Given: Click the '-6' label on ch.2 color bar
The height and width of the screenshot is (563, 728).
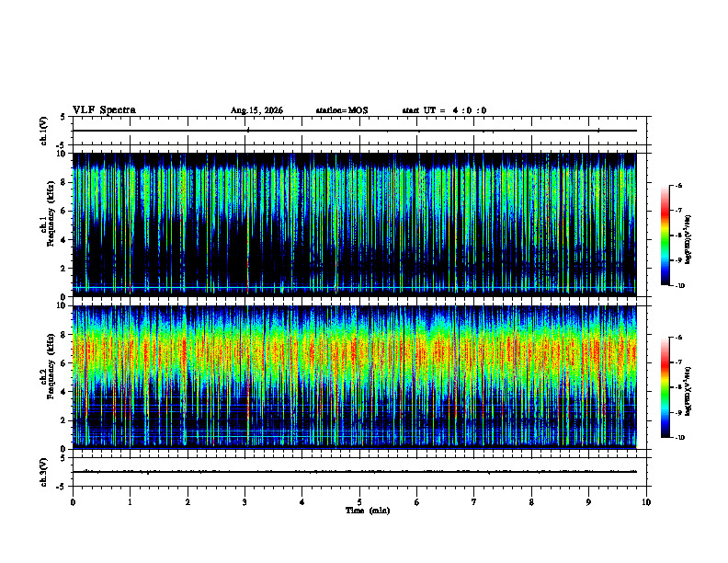Looking at the screenshot, I should (678, 338).
